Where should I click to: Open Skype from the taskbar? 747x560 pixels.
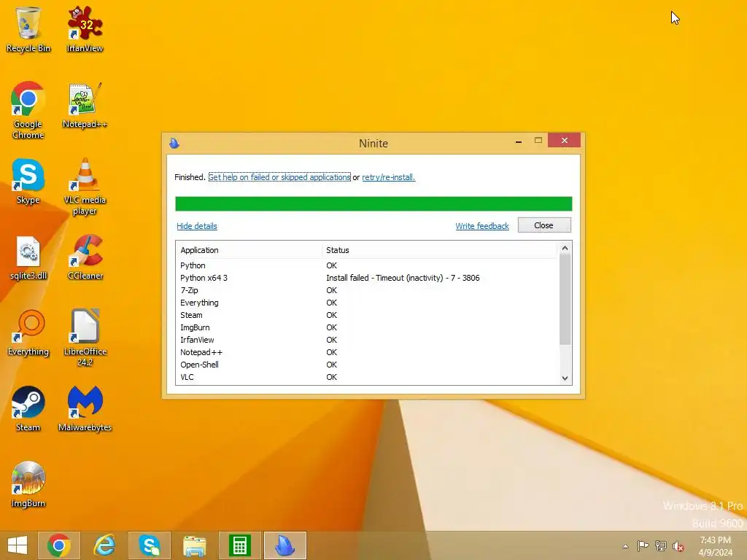(150, 545)
